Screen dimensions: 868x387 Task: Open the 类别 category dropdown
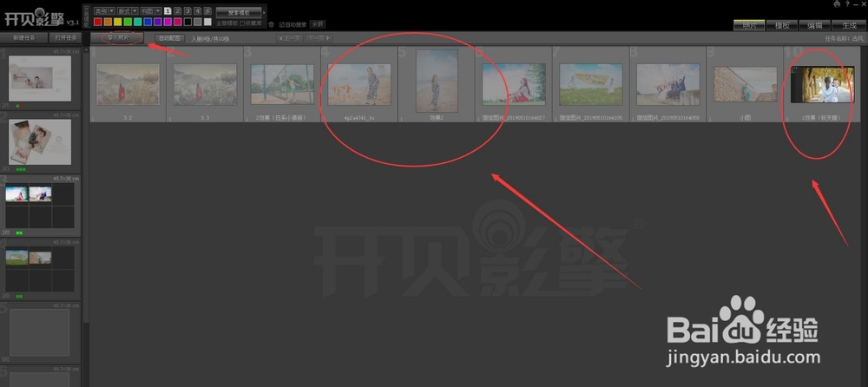[104, 11]
